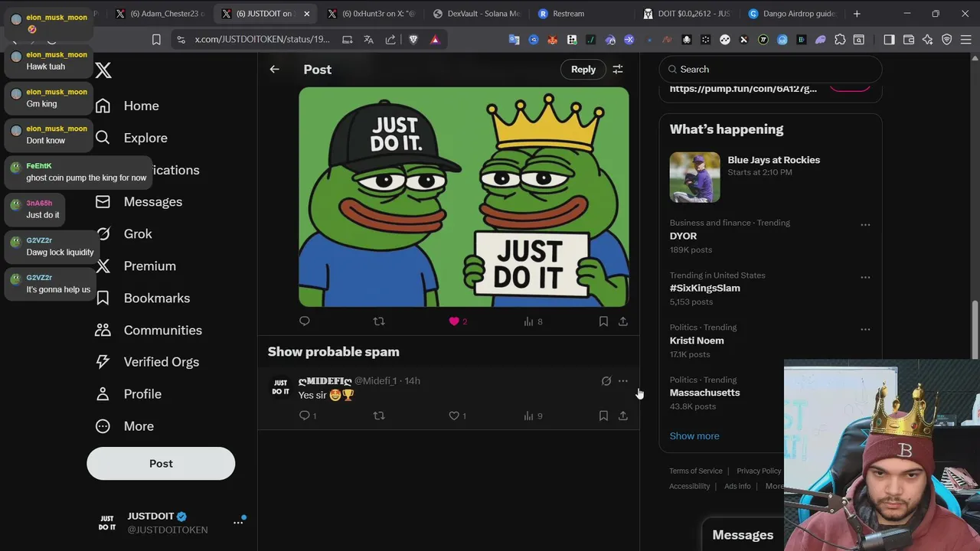Bookmark the 'Yes sir' comment
This screenshot has height=551, width=980.
click(603, 416)
